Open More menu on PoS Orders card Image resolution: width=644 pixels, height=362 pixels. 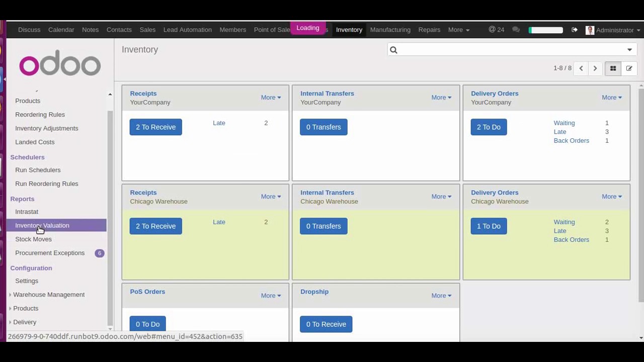[x=271, y=296]
